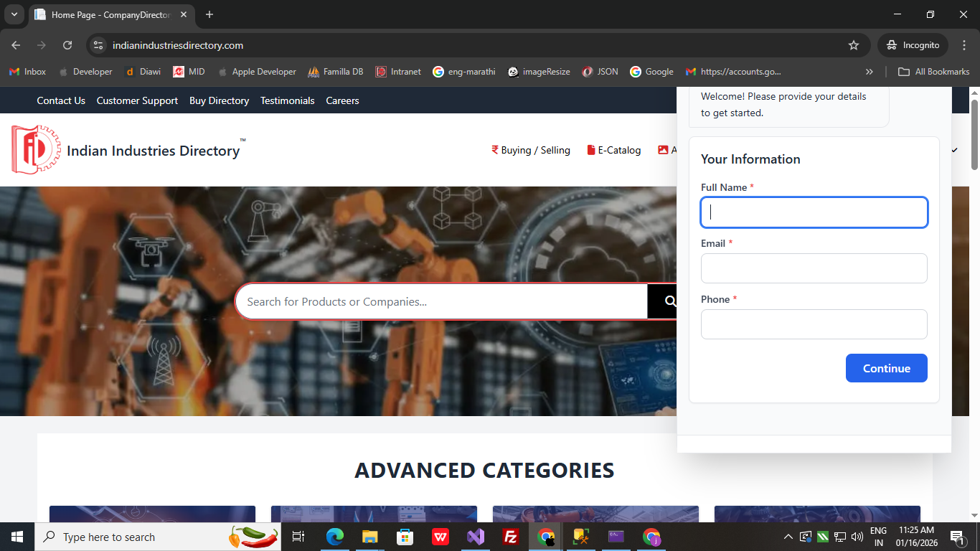Open the site information icon in address bar
The image size is (980, 551).
click(99, 45)
